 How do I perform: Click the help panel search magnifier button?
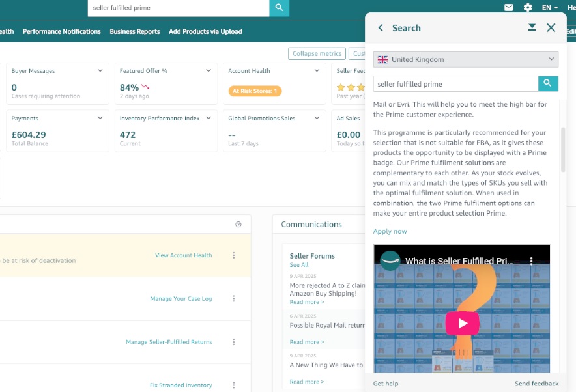tap(548, 84)
